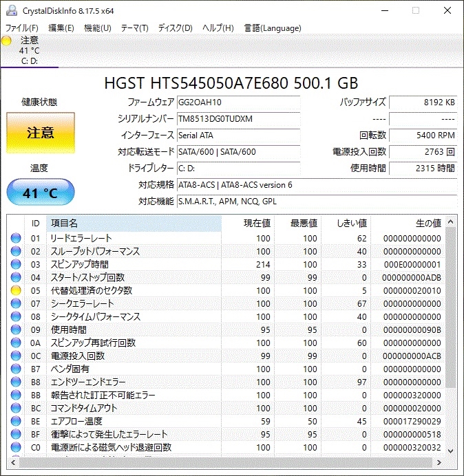Click yellow warning circle for 代替処理済のセクタ数
The image size is (464, 476).
point(16,290)
